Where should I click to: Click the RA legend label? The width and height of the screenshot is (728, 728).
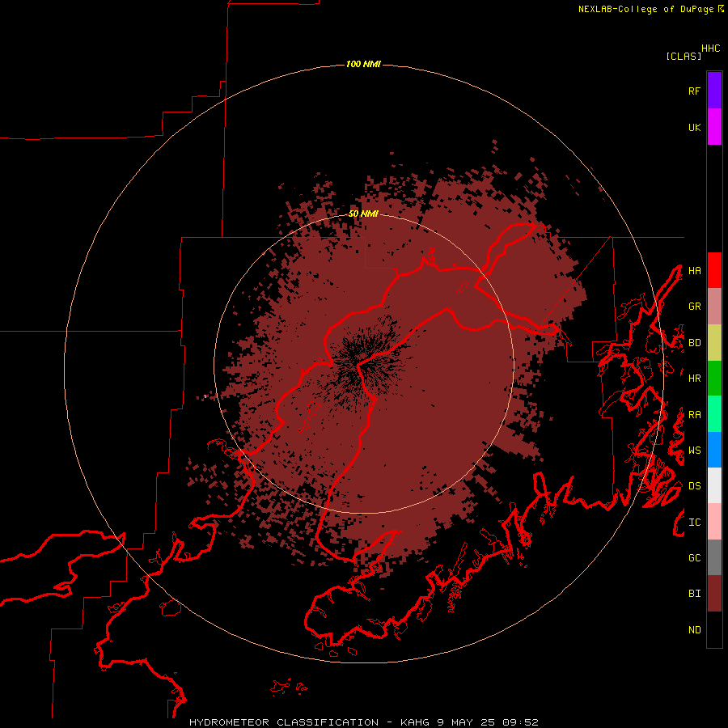pyautogui.click(x=694, y=415)
